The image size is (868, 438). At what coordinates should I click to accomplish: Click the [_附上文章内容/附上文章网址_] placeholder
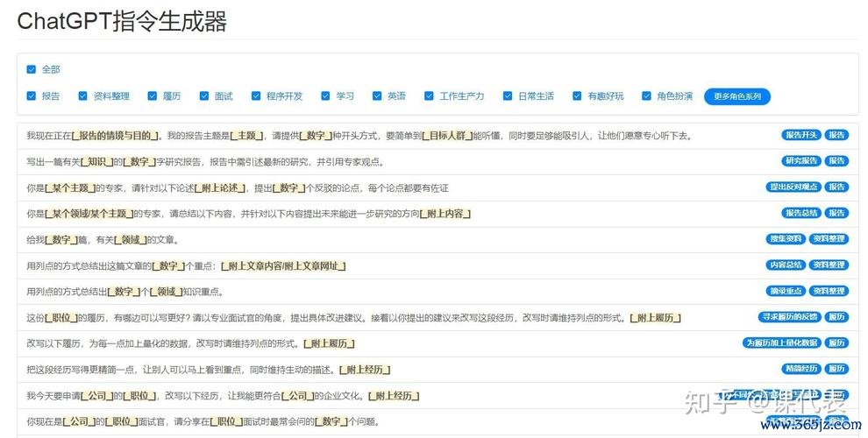pos(283,266)
